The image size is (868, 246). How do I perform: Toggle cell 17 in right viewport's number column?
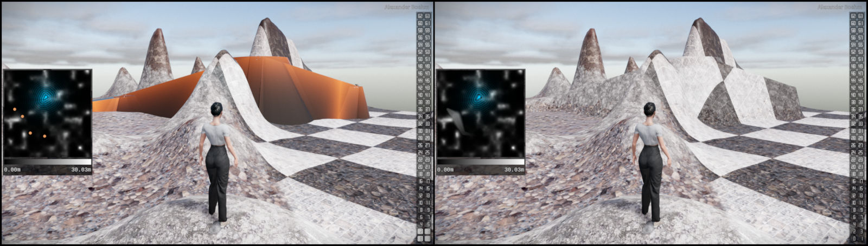(x=860, y=182)
